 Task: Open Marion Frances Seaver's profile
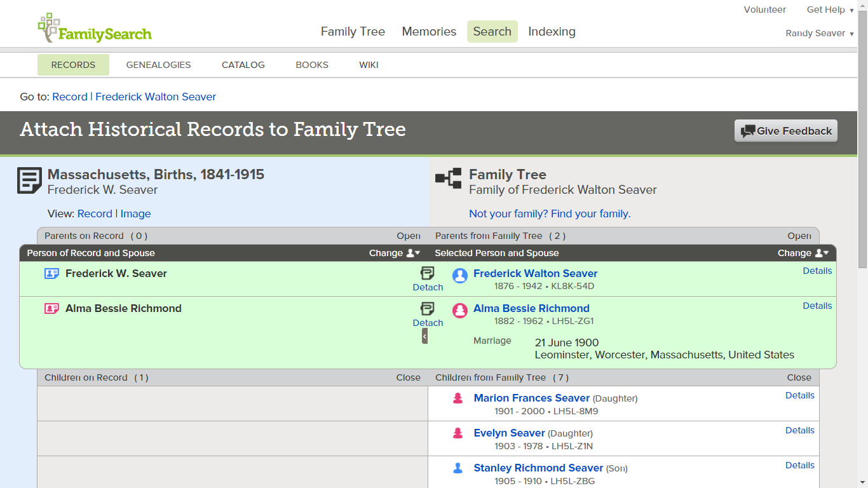click(532, 398)
